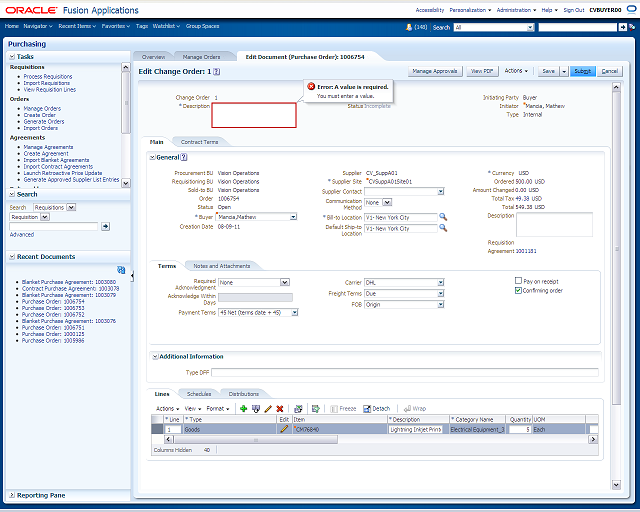This screenshot has height=512, width=640.
Task: Open the Buyer dropdown
Action: pos(293,217)
